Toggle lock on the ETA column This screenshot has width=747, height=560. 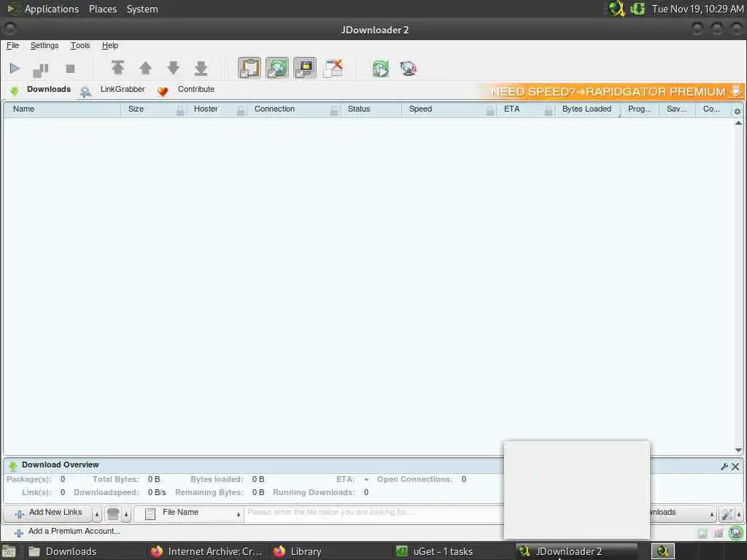[549, 111]
